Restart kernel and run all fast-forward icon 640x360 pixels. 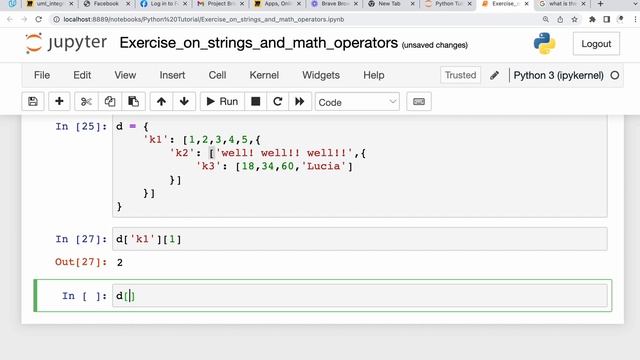click(300, 102)
